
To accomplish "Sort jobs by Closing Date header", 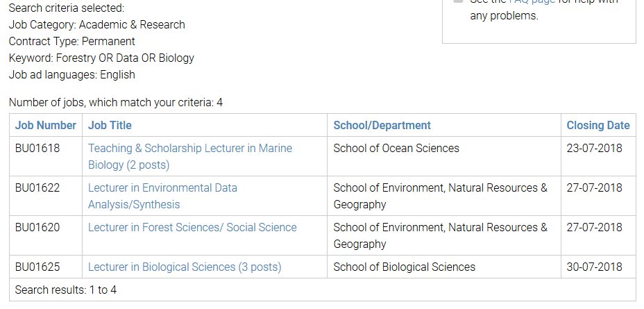I will coord(598,126).
